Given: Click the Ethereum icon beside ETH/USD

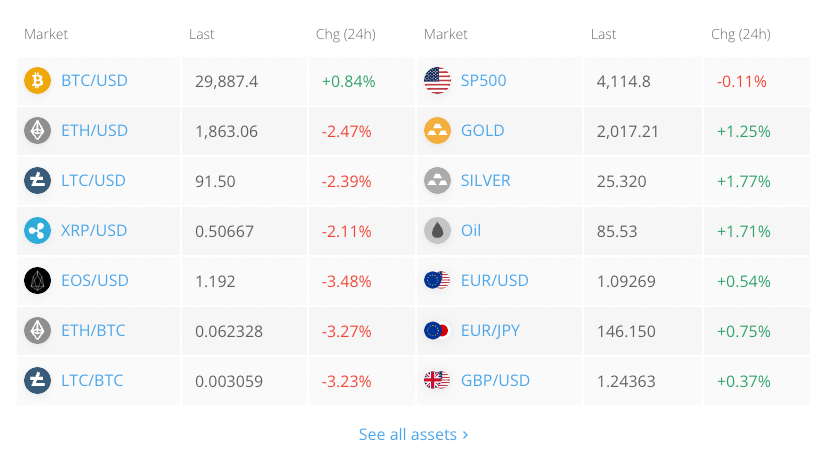Looking at the screenshot, I should pos(37,131).
